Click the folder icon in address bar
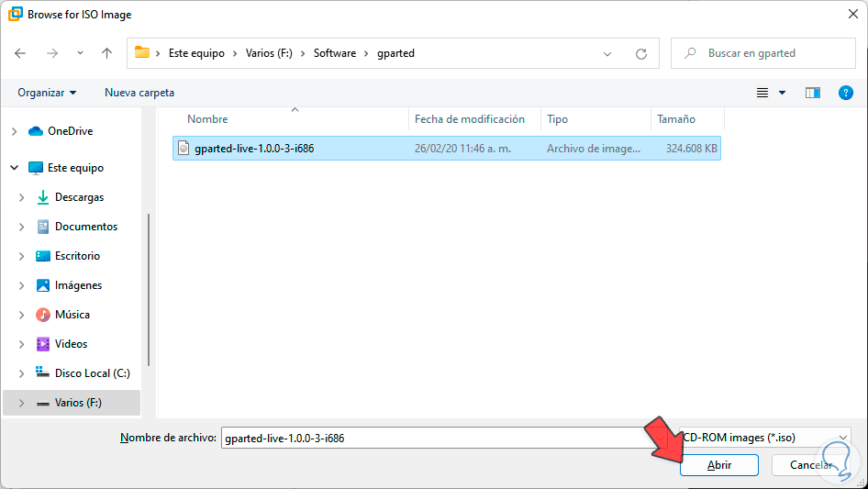This screenshot has height=489, width=868. tap(142, 52)
